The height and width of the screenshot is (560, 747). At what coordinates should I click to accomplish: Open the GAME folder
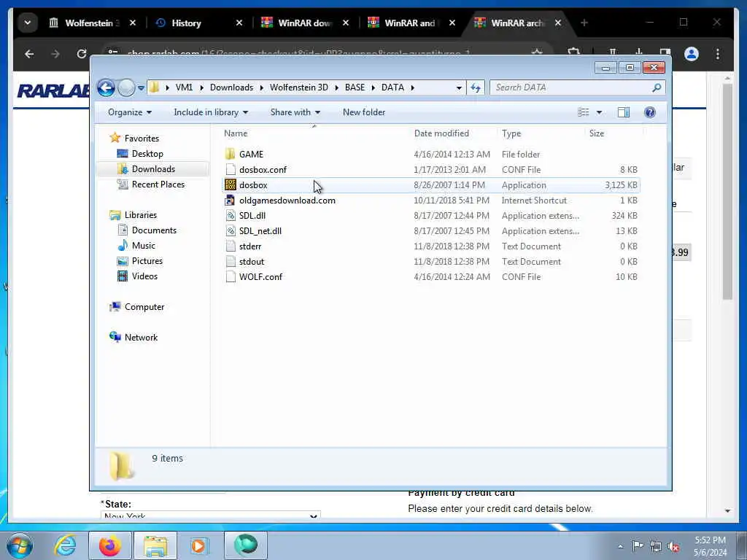(251, 155)
